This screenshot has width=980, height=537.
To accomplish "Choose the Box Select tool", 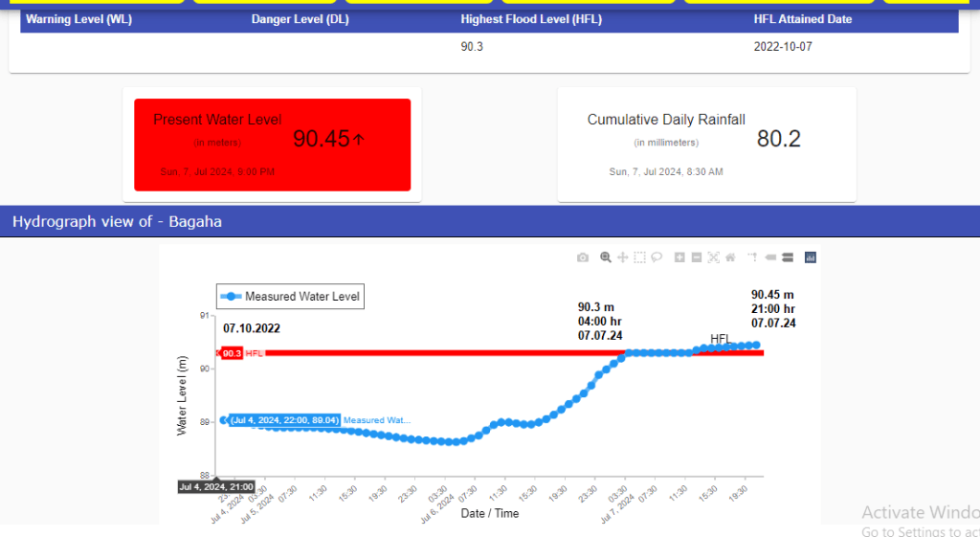I will (x=640, y=257).
